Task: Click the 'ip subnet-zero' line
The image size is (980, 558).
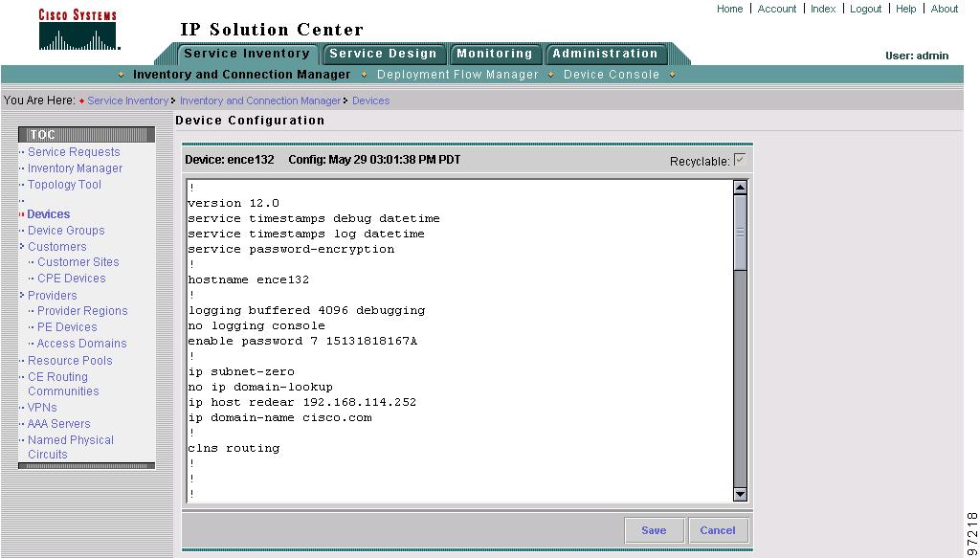Action: [x=241, y=371]
